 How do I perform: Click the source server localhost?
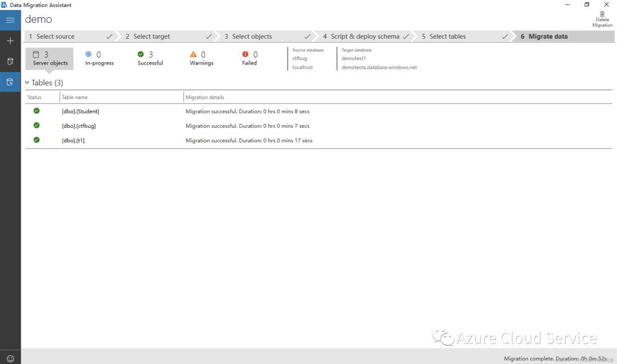pyautogui.click(x=303, y=67)
